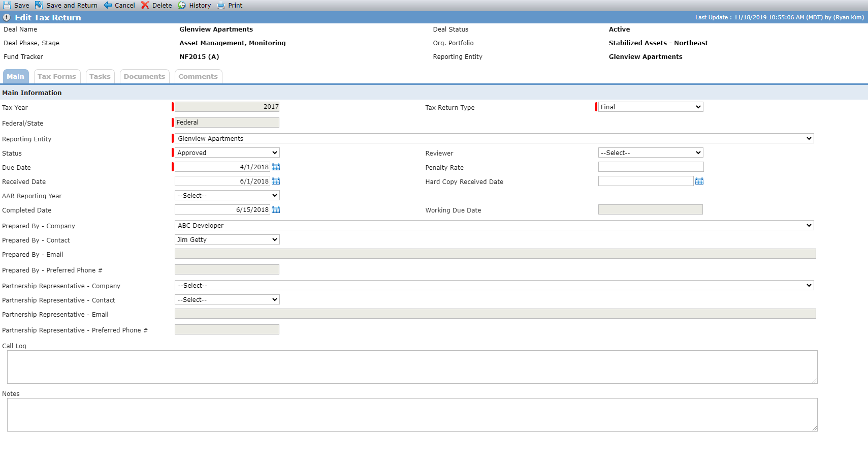
Task: Open the Tax Return Type dropdown
Action: pyautogui.click(x=651, y=107)
